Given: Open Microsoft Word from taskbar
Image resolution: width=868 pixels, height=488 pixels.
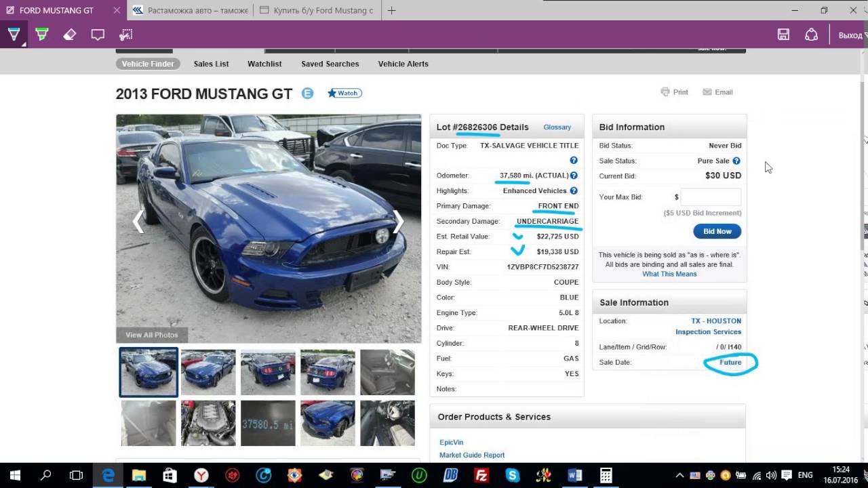Looking at the screenshot, I should pyautogui.click(x=575, y=475).
